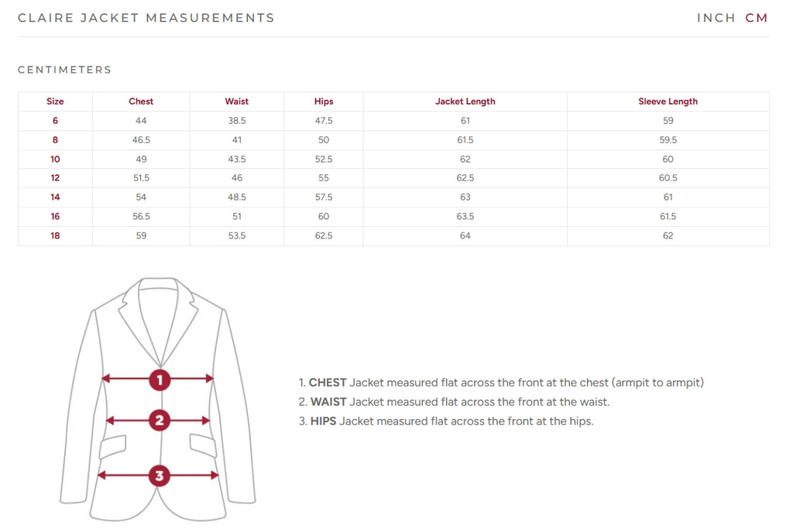
Task: Click the Chest column header
Action: [x=141, y=101]
